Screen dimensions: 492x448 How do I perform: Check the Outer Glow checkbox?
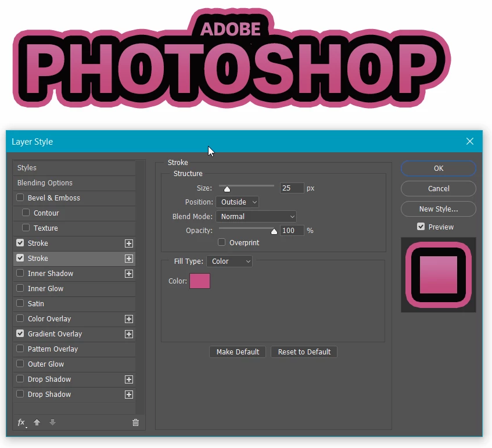point(20,364)
